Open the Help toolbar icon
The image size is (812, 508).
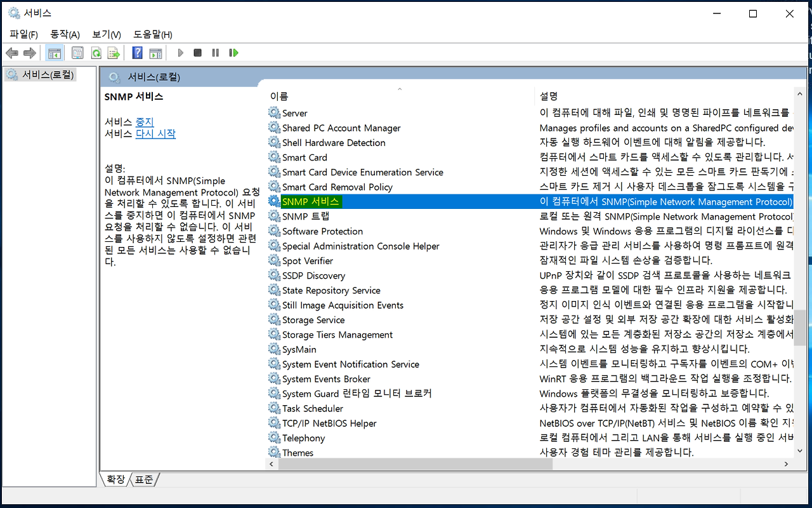click(x=137, y=53)
